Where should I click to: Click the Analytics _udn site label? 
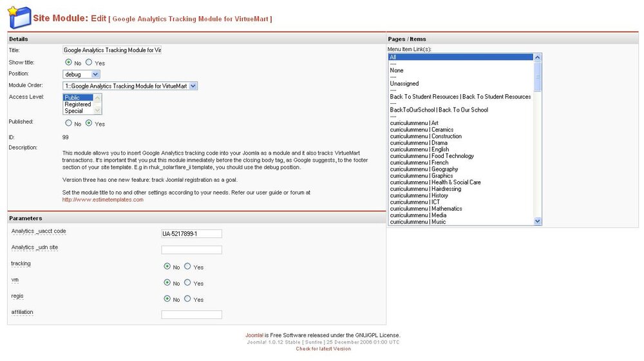pyautogui.click(x=35, y=247)
